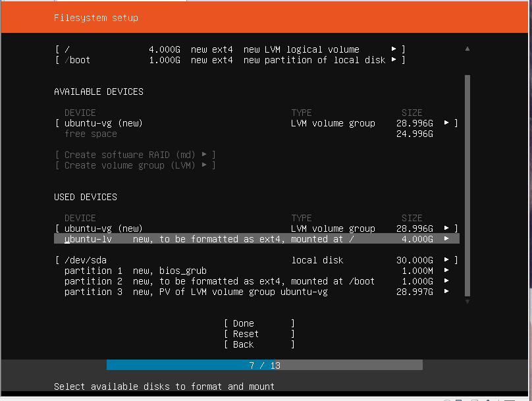Select ubuntu-vg under Used Devices

(x=257, y=228)
